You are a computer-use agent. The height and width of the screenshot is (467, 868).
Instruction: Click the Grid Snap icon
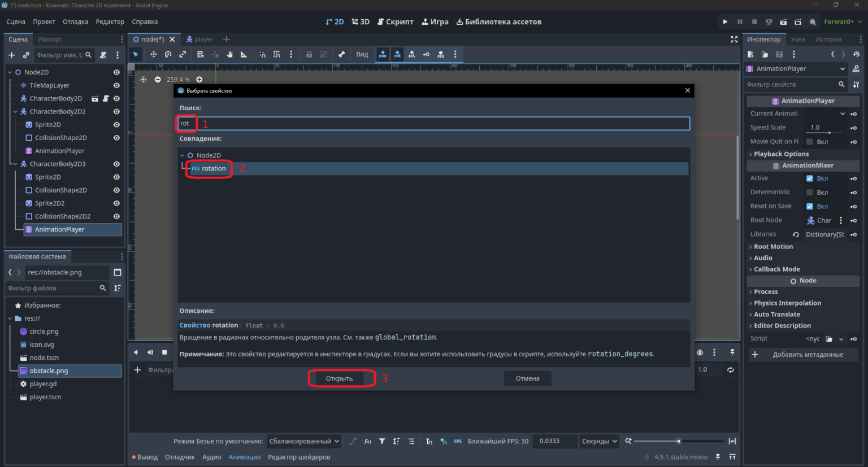coord(276,54)
